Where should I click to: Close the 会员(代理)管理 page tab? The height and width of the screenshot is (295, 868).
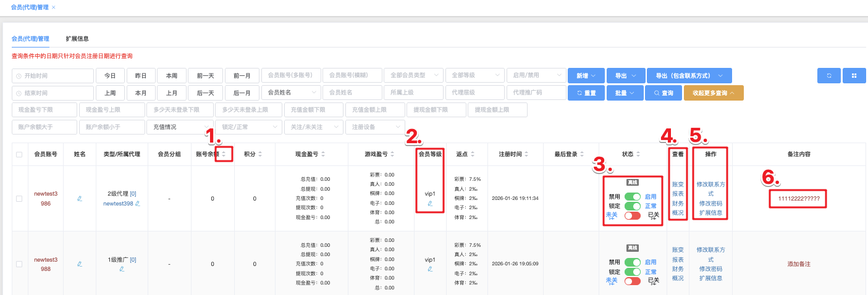(54, 7)
